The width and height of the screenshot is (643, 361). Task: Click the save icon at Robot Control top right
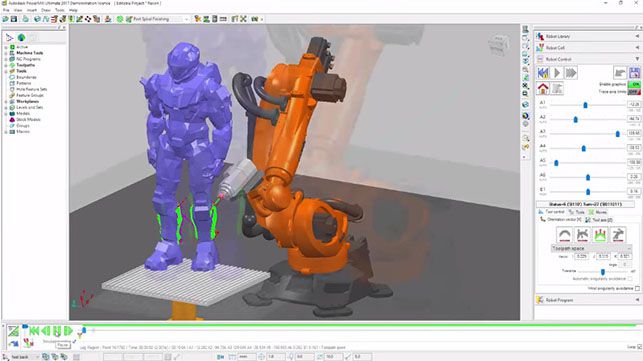[x=634, y=73]
